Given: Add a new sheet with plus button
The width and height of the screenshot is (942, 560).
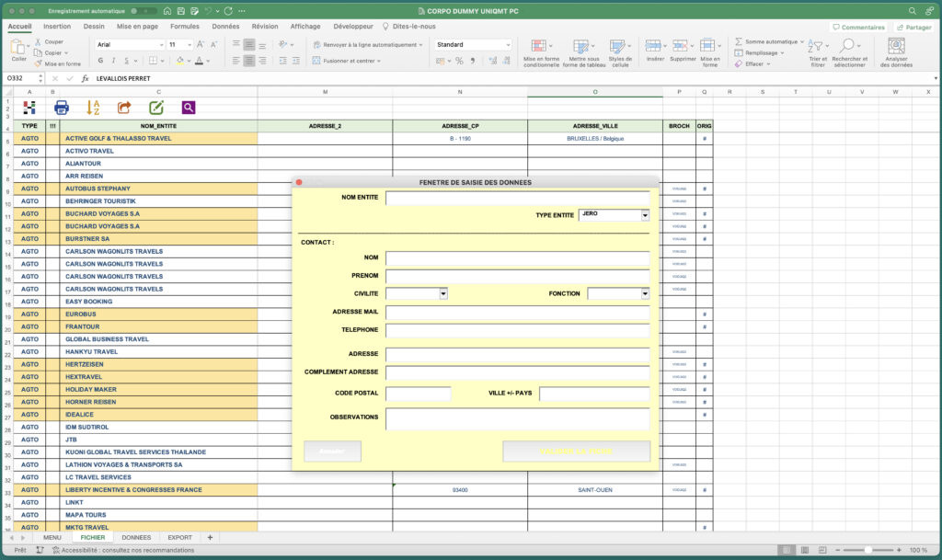Looking at the screenshot, I should click(210, 538).
